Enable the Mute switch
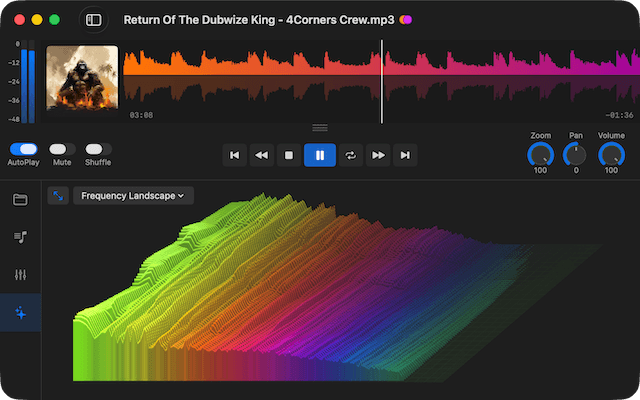The image size is (640, 400). (62, 149)
